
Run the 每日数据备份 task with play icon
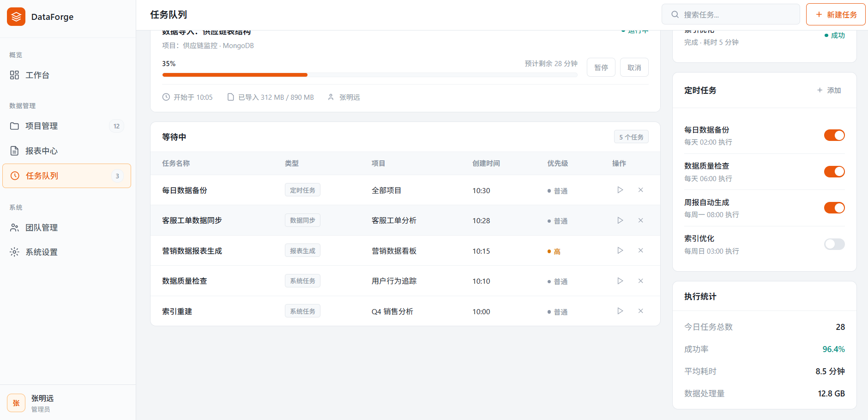[x=620, y=190]
